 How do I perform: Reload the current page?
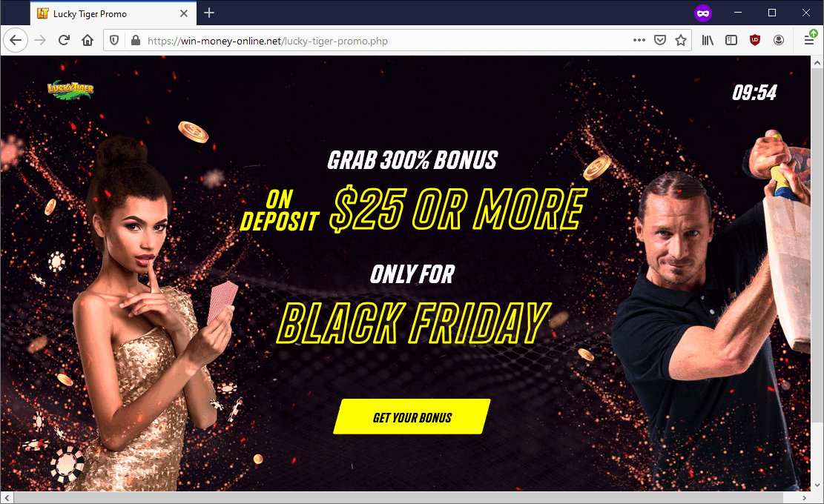click(64, 41)
